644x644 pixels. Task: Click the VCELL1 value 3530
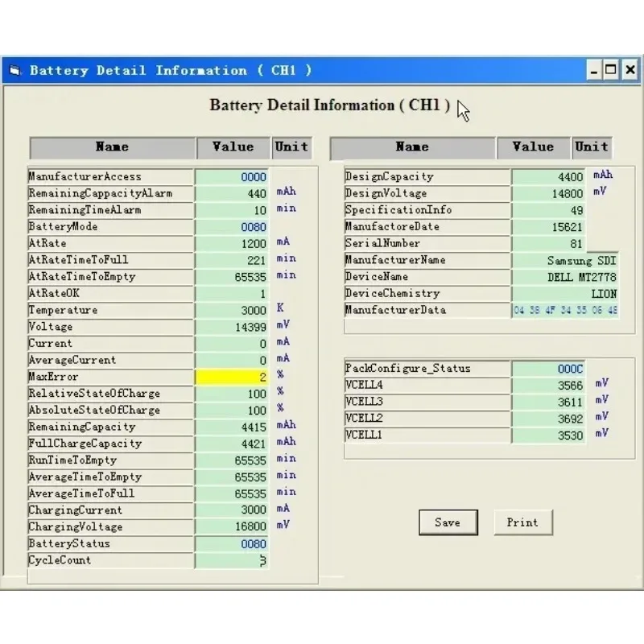(x=549, y=436)
